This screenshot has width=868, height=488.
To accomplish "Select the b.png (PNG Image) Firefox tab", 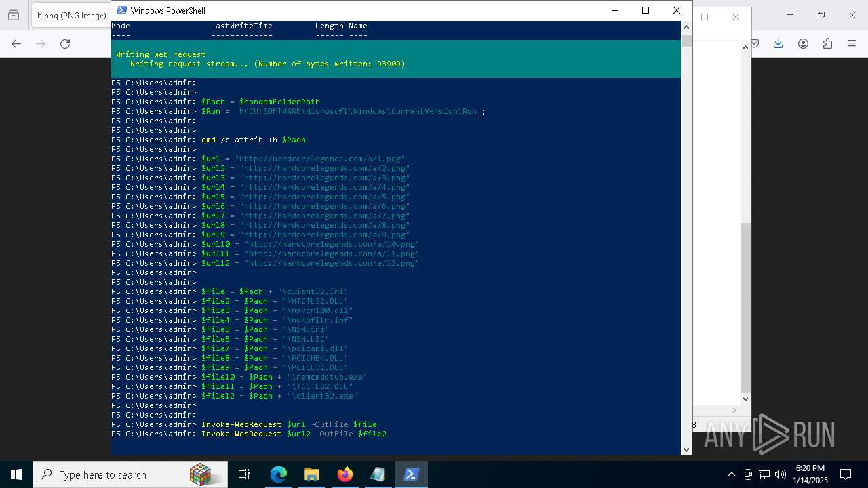I will click(x=71, y=15).
